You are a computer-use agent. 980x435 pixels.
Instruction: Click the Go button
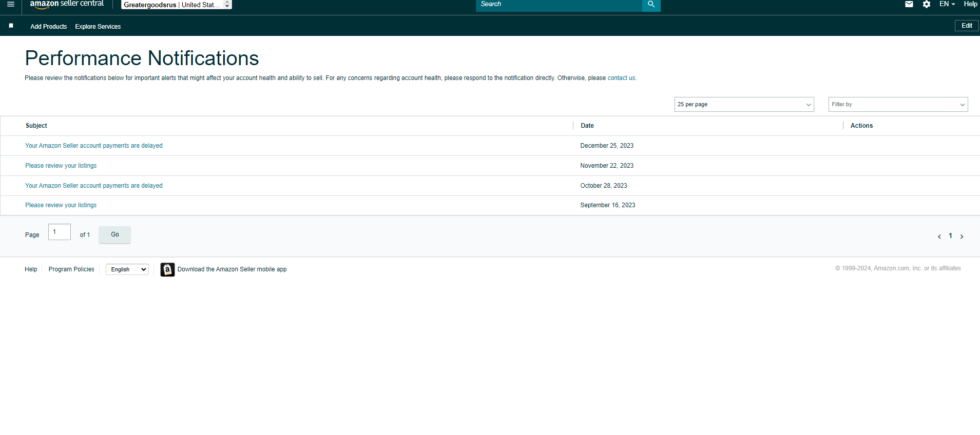tap(114, 234)
